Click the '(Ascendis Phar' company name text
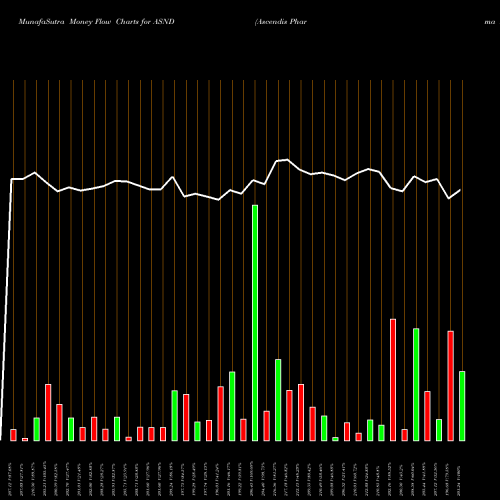Image resolution: width=500 pixels, height=500 pixels. click(x=281, y=22)
